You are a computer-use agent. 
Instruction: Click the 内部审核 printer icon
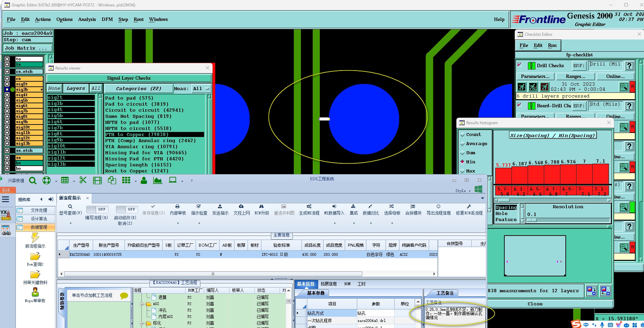tap(177, 207)
